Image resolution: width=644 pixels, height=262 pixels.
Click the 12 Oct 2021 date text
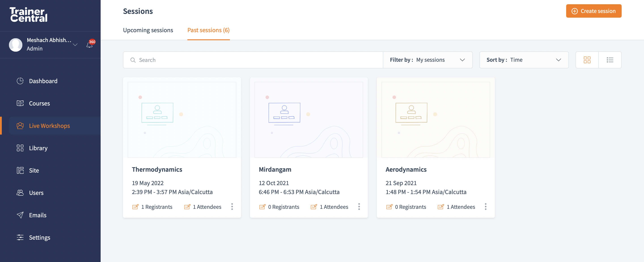tap(274, 183)
